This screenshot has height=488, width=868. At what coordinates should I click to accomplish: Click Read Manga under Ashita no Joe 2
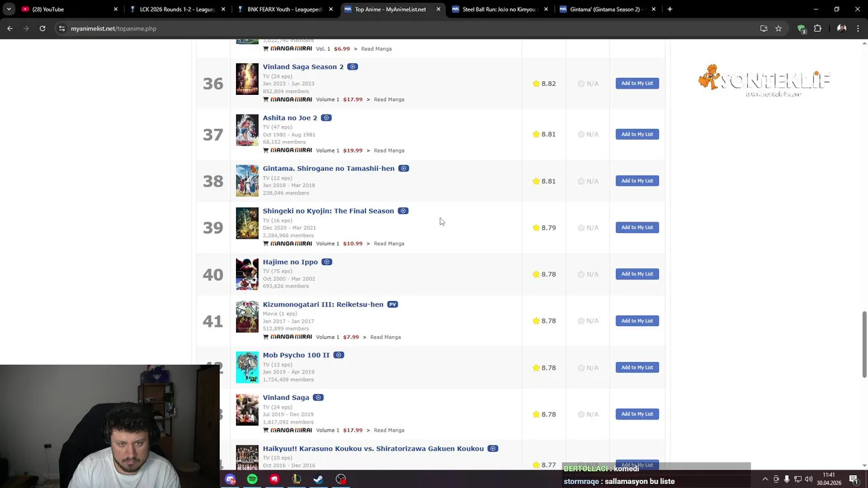[389, 150]
